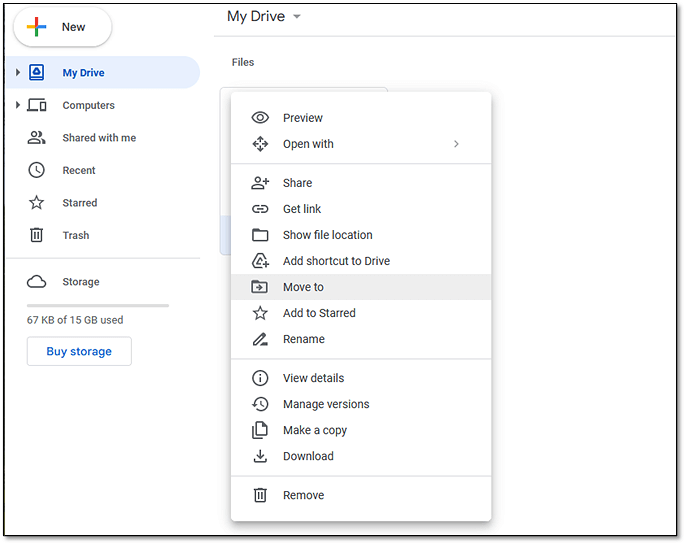Viewport: 686px width, 545px height.
Task: Click the Download arrow icon
Action: tap(260, 456)
